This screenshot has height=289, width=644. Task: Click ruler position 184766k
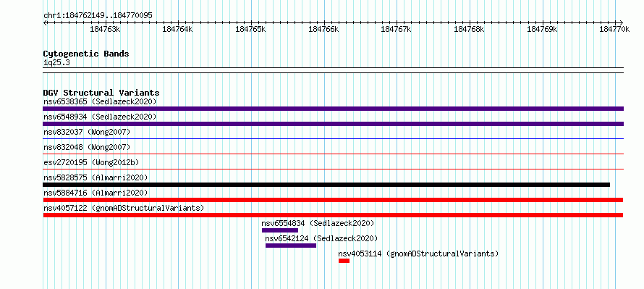click(323, 29)
